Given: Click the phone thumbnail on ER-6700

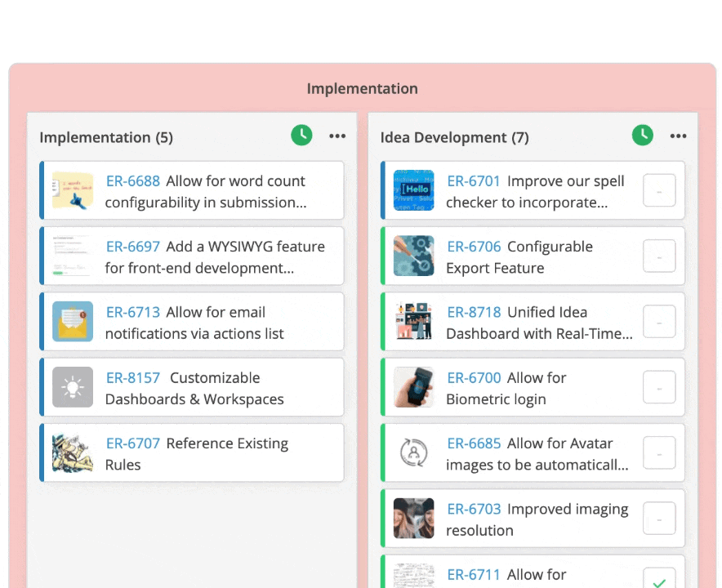Looking at the screenshot, I should 413,387.
